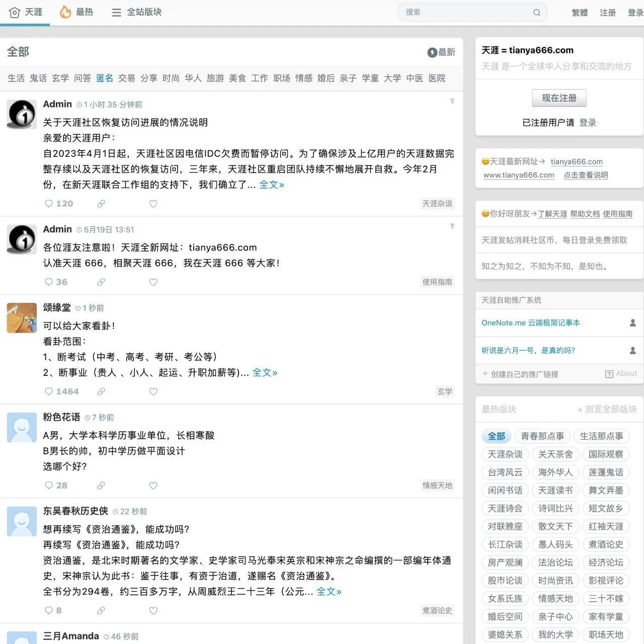The image size is (644, 644).
Task: Select the 匿名 category tab
Action: [105, 78]
